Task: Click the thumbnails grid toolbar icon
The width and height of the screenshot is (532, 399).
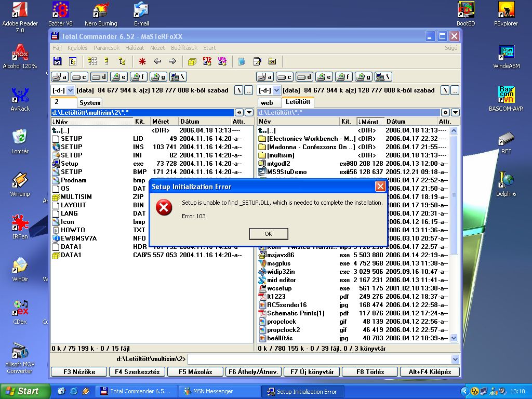Action: 92,61
